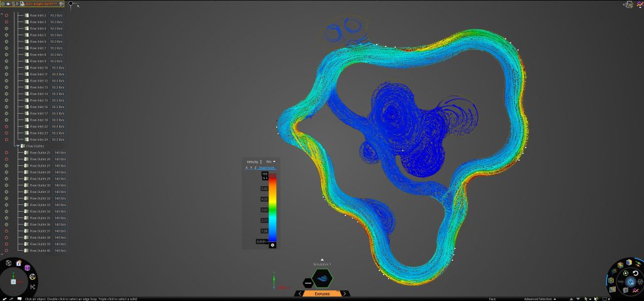Click the view orientation triad in the view wheel
644x301 pixels.
click(x=14, y=282)
